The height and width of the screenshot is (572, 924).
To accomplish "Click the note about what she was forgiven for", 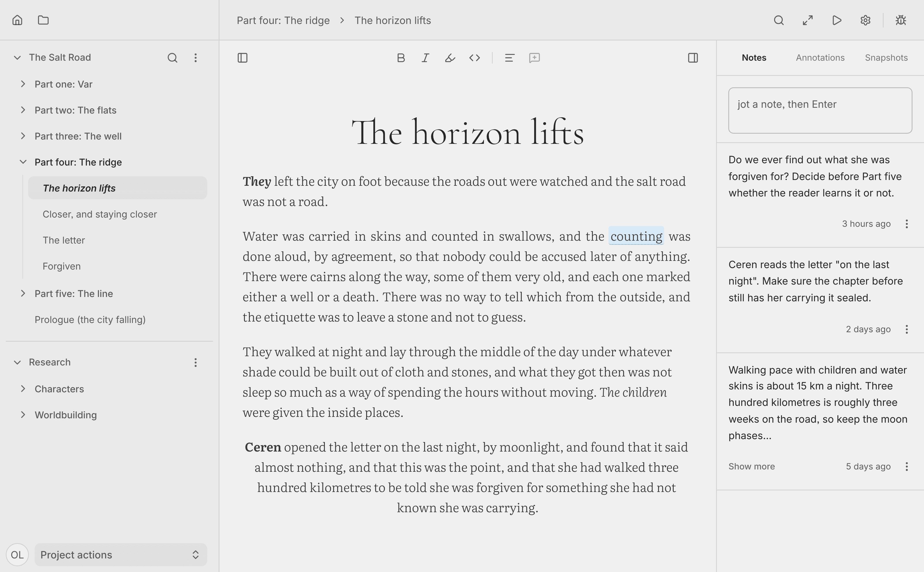I will (x=815, y=176).
